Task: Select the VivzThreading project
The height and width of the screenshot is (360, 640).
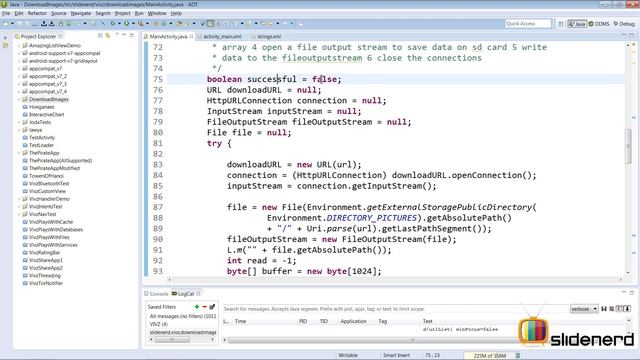Action: tap(44, 276)
